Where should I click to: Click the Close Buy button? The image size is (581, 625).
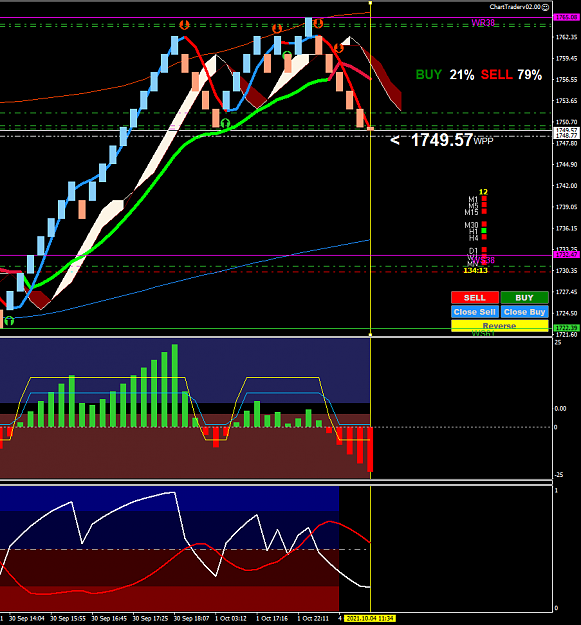click(524, 312)
